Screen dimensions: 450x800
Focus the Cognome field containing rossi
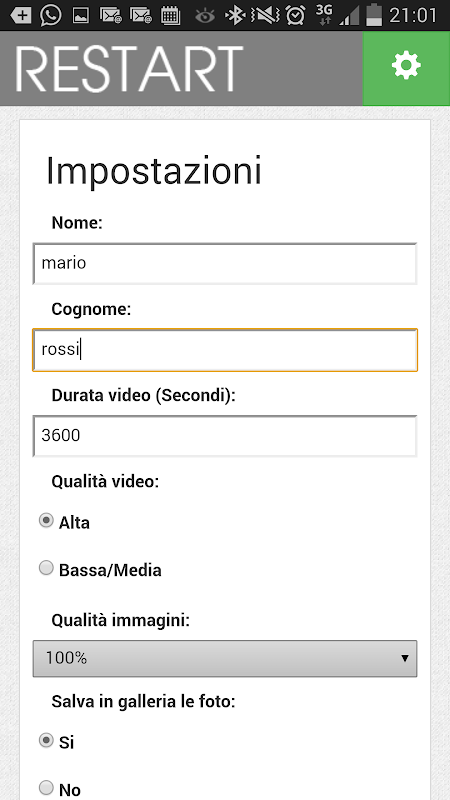coord(225,350)
